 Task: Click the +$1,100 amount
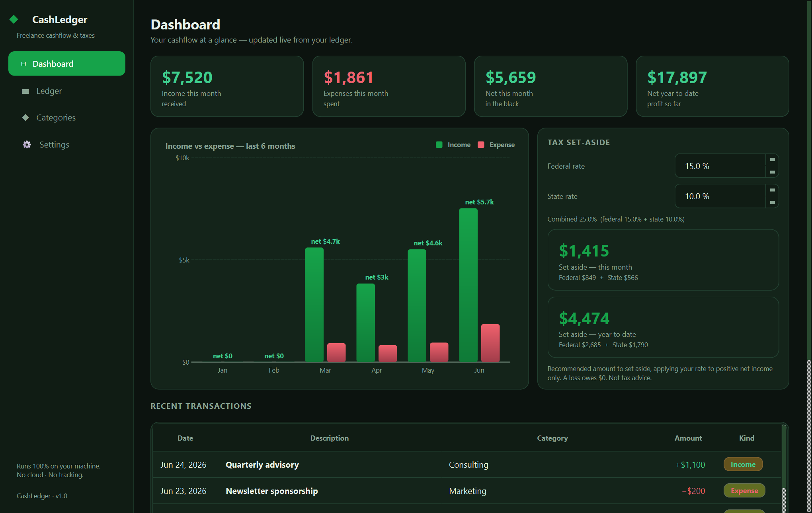(690, 464)
